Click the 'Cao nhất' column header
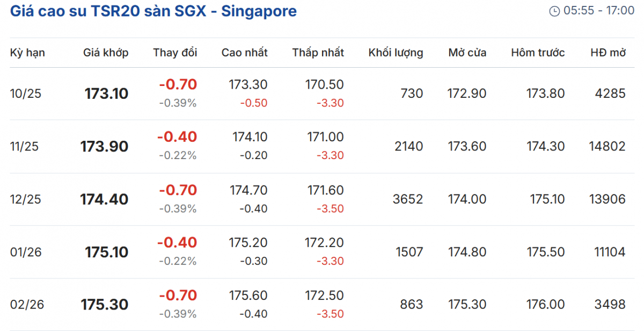This screenshot has height=331, width=644. tap(244, 53)
